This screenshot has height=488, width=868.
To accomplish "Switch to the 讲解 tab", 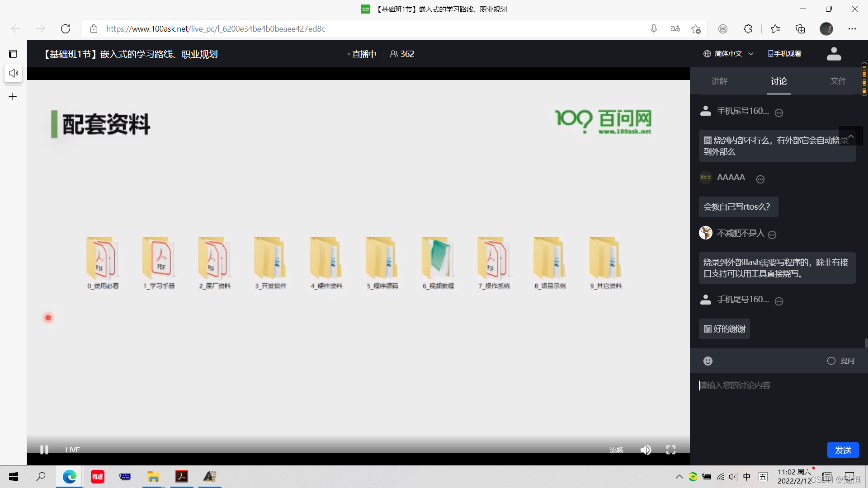I will 720,80.
